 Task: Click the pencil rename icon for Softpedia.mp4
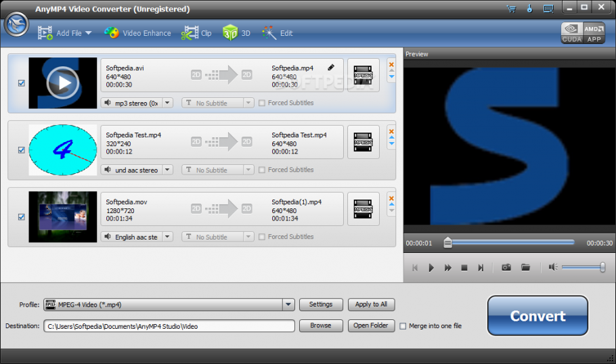tap(331, 68)
